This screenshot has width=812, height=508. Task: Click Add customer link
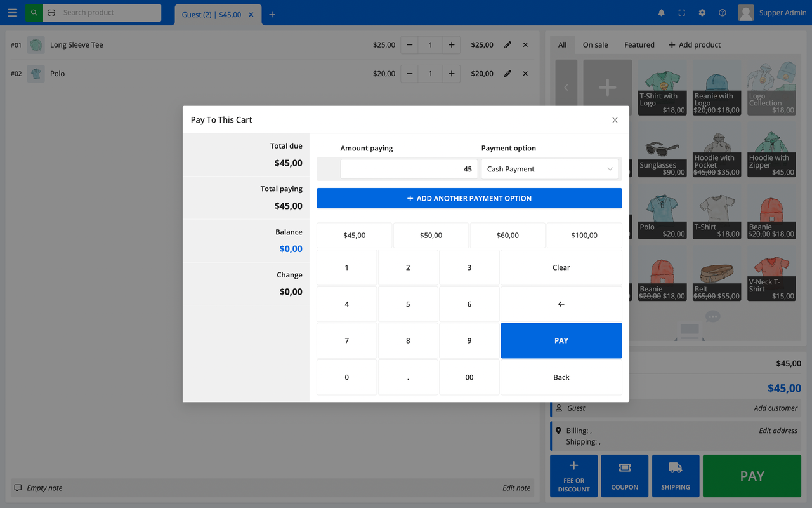pos(775,408)
